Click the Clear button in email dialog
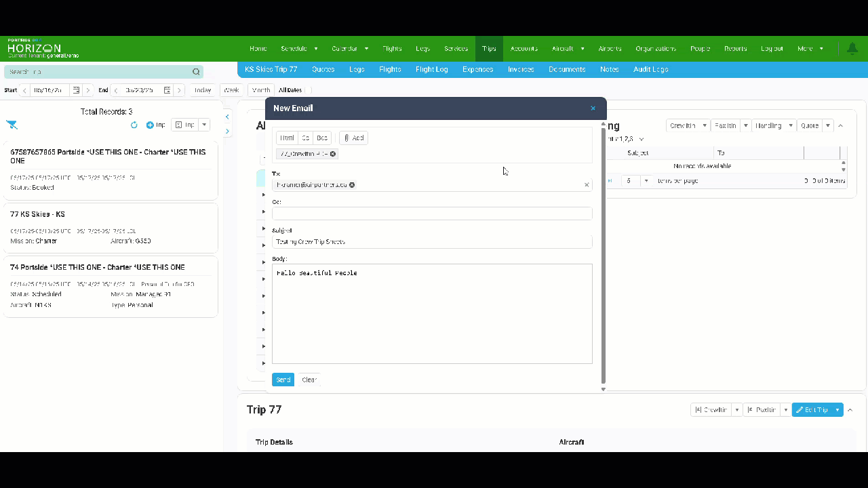The width and height of the screenshot is (868, 488). [x=309, y=380]
